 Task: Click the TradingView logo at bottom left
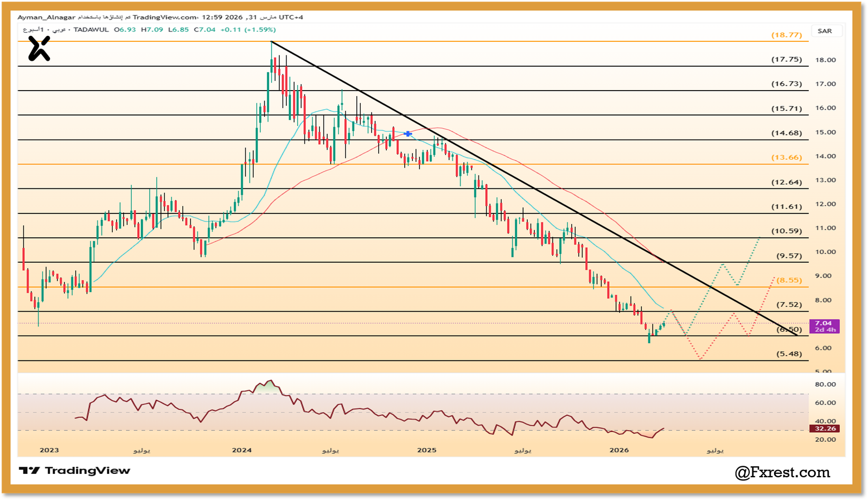point(75,471)
